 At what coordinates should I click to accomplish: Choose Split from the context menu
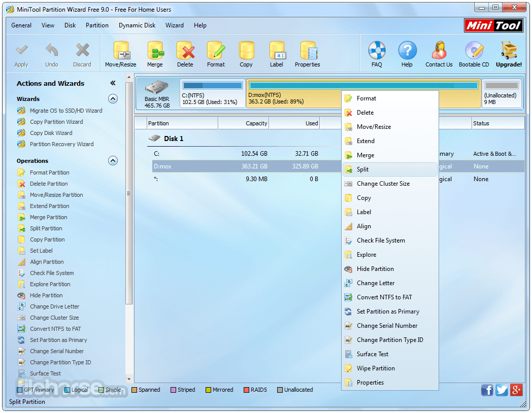tap(362, 169)
